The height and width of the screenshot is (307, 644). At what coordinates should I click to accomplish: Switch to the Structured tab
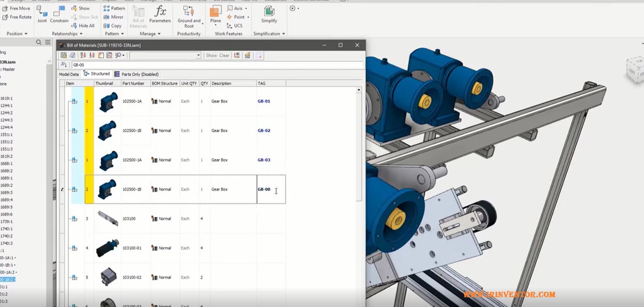point(97,74)
